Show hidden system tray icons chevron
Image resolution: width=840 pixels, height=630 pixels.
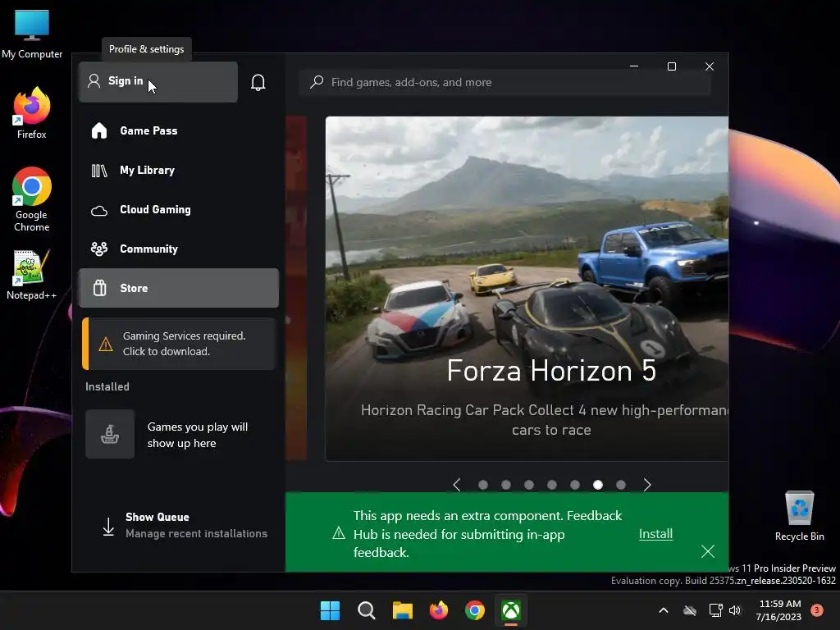[x=663, y=610]
